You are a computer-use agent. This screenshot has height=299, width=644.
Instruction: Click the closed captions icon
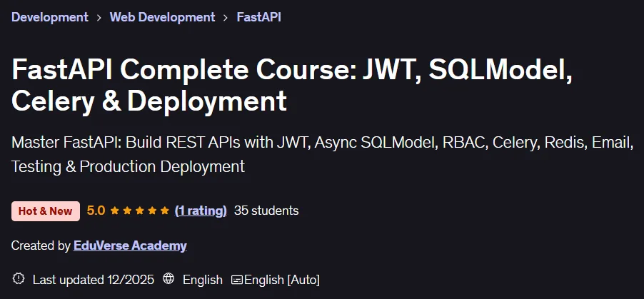[x=236, y=280]
